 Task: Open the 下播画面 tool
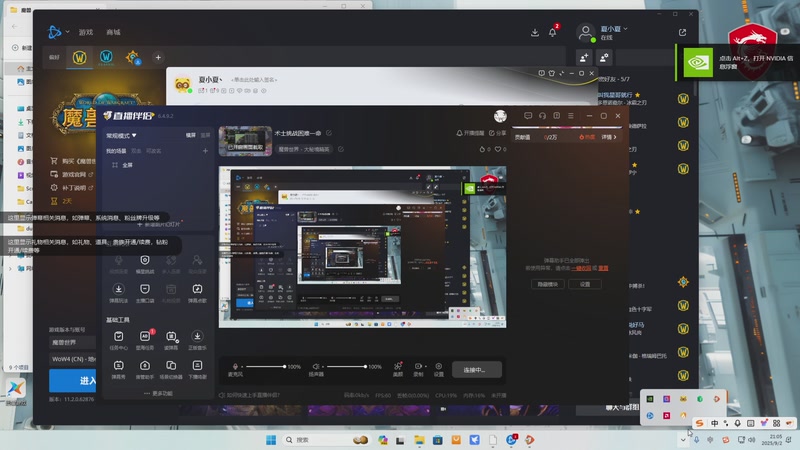(x=197, y=369)
